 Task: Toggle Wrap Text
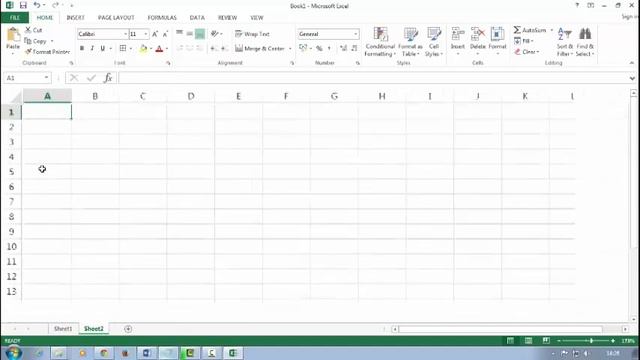click(x=252, y=34)
